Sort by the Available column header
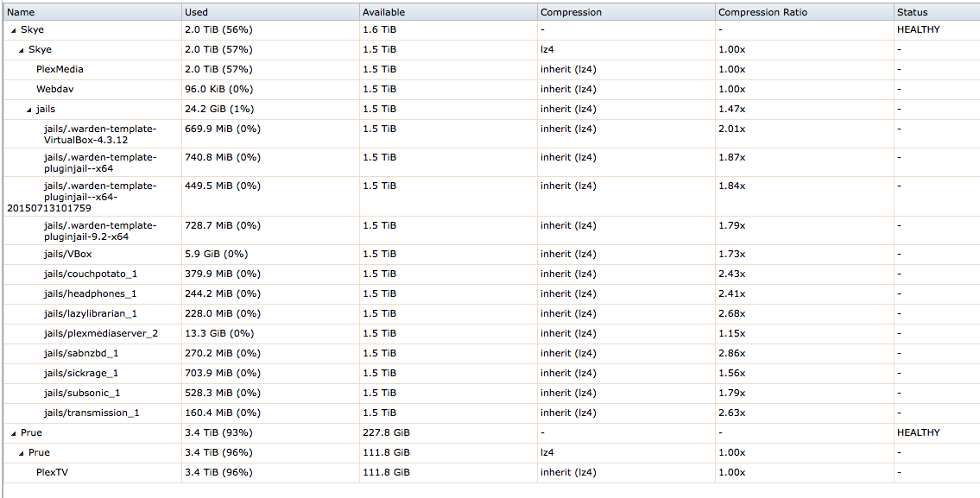 [x=448, y=12]
